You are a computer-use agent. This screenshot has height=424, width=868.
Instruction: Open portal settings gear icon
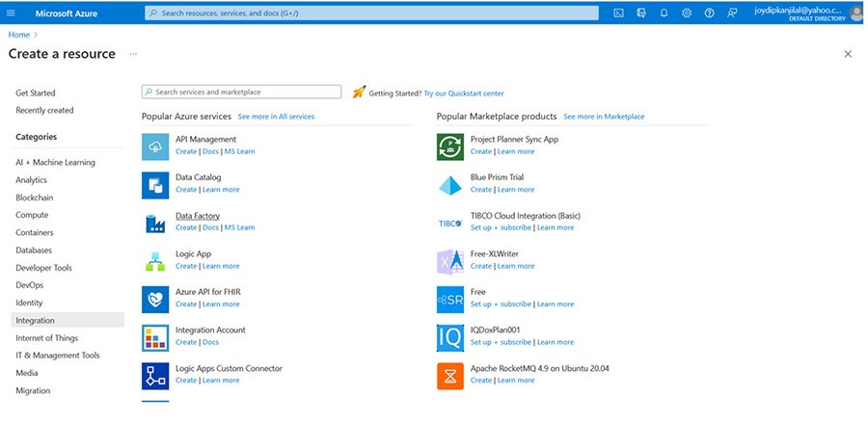click(x=687, y=13)
